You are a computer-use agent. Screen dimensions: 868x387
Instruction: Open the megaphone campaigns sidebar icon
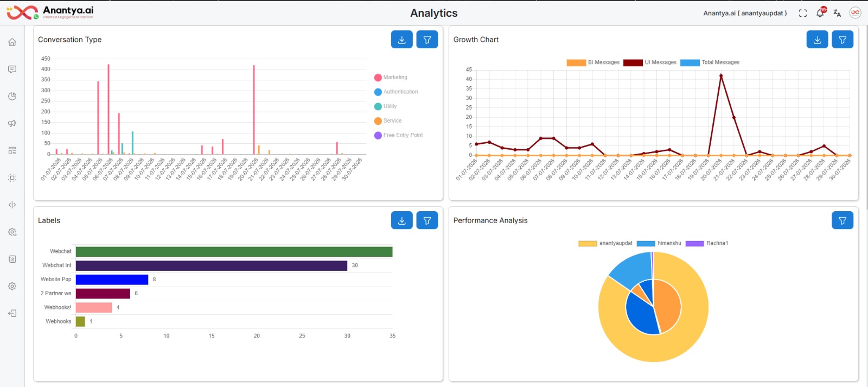pos(12,124)
